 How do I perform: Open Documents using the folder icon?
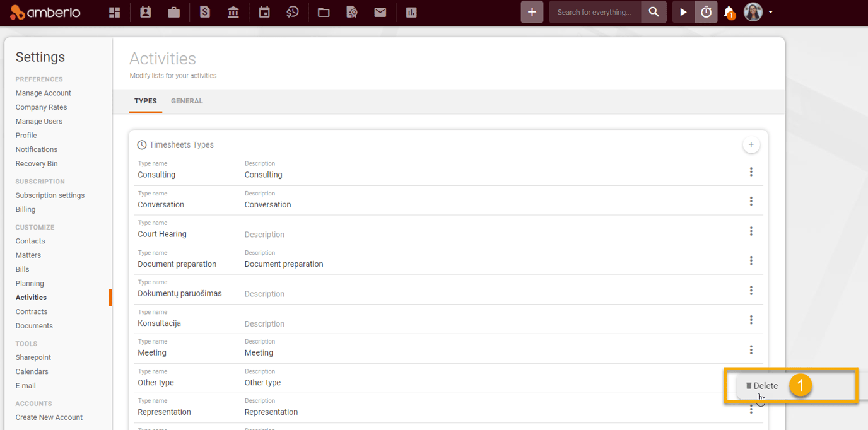324,12
